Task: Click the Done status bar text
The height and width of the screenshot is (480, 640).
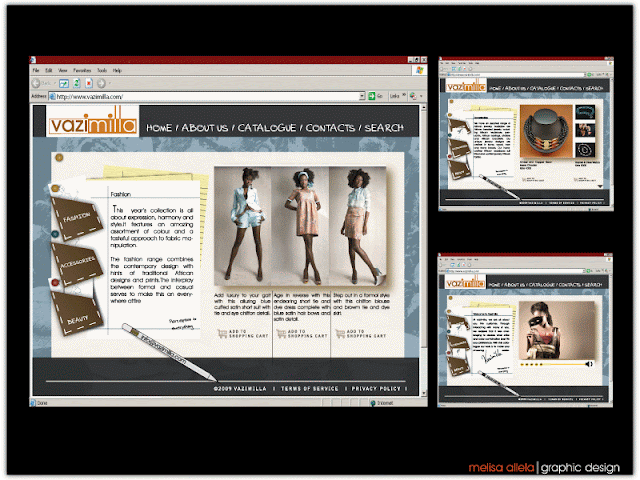Action: pyautogui.click(x=42, y=403)
